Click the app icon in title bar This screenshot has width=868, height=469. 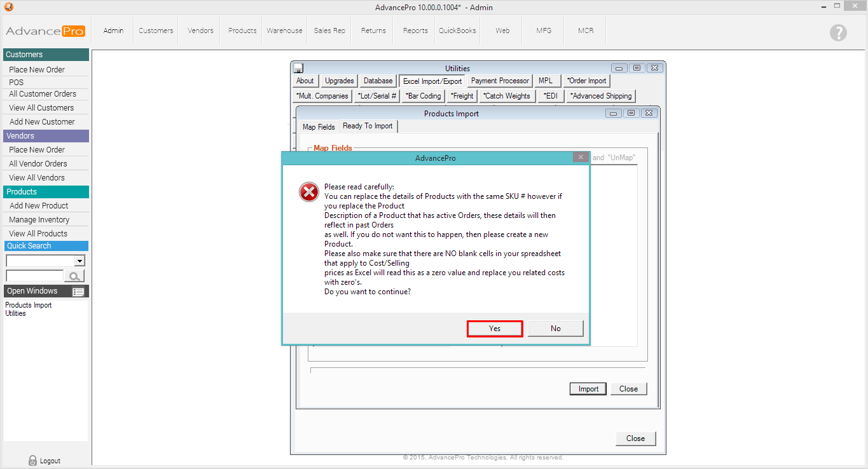coord(8,7)
